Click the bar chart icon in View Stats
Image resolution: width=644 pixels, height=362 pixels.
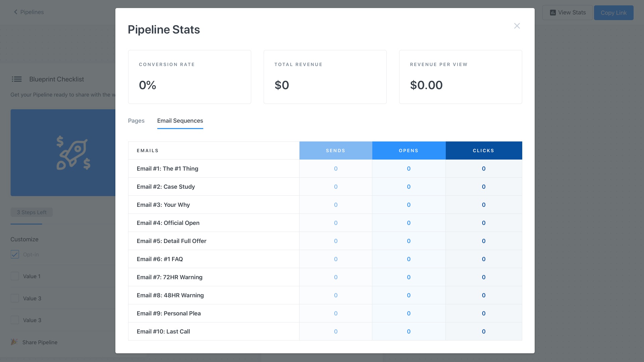[x=553, y=13]
